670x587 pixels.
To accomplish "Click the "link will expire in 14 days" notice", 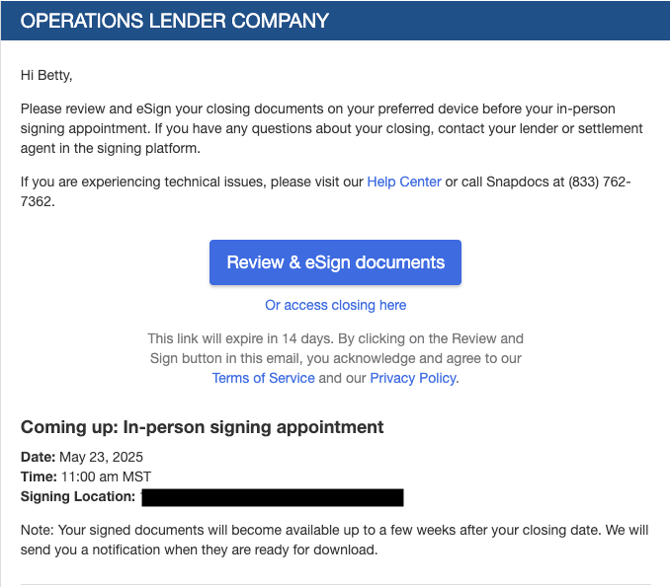I will pyautogui.click(x=335, y=339).
